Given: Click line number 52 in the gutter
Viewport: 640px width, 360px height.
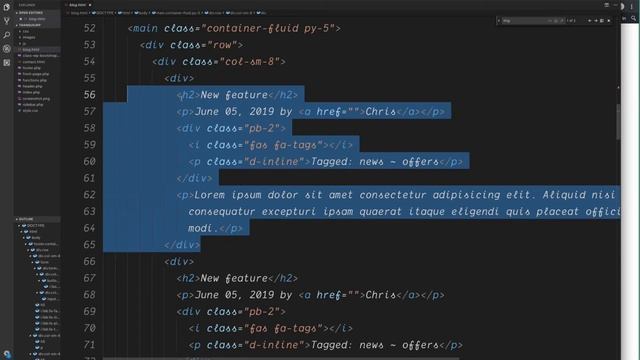Looking at the screenshot, I should [89, 28].
